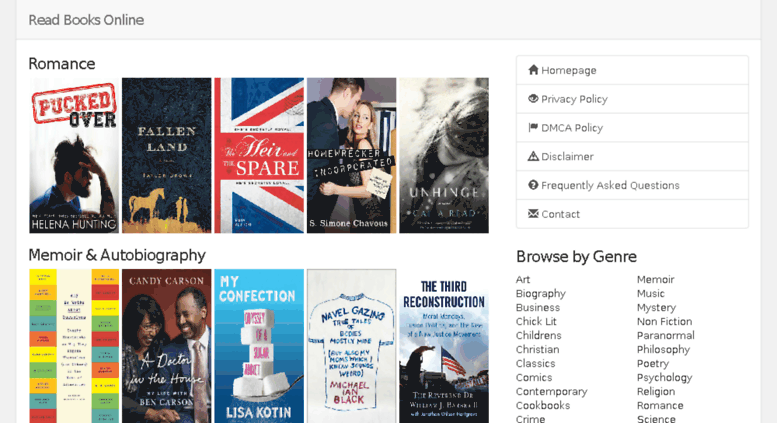Browse the Contemporary genre

(552, 391)
